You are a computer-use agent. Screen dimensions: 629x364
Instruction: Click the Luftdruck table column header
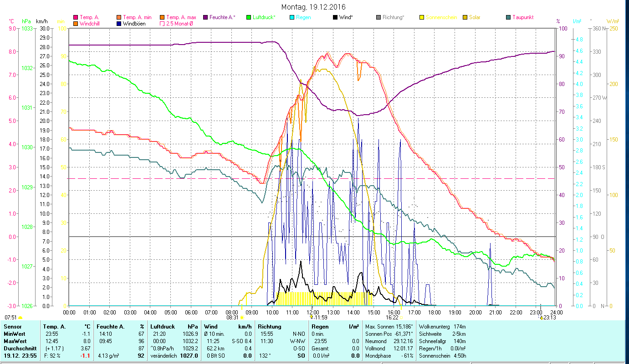163,327
